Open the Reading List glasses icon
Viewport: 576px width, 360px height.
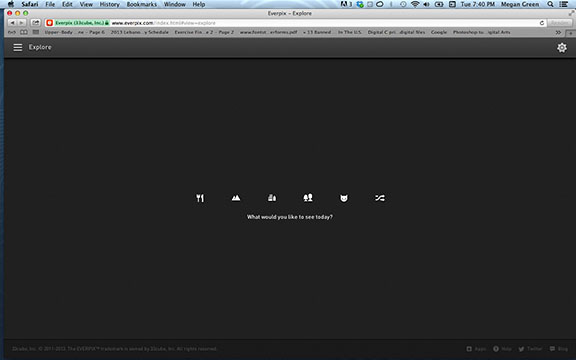coord(12,32)
